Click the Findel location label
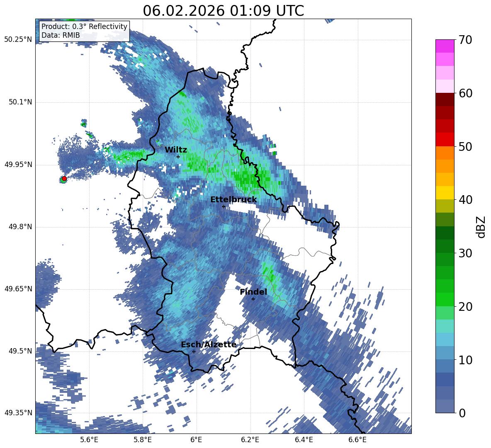 pyautogui.click(x=253, y=292)
